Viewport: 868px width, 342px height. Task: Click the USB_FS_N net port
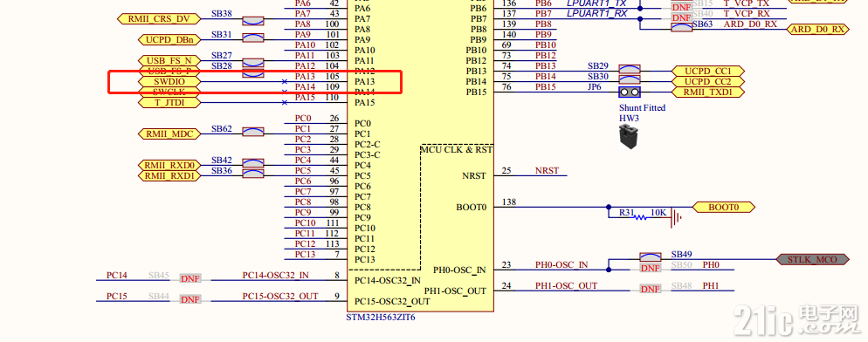(x=169, y=60)
